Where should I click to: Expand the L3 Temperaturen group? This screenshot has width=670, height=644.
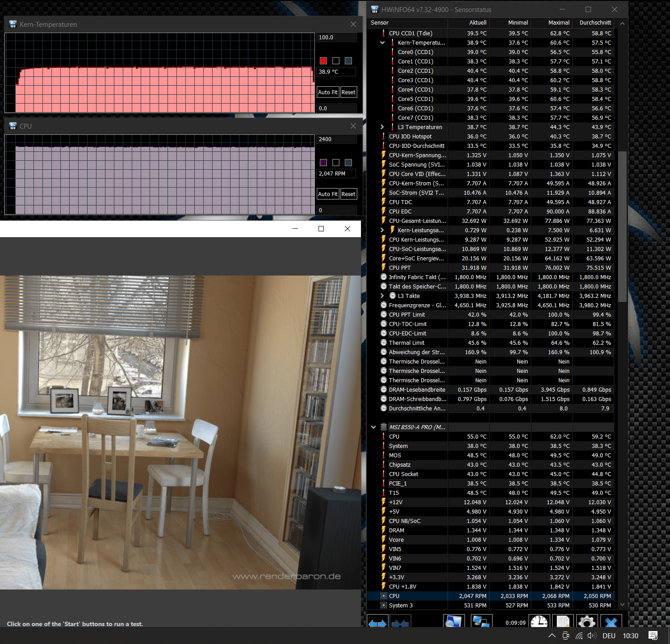(382, 127)
